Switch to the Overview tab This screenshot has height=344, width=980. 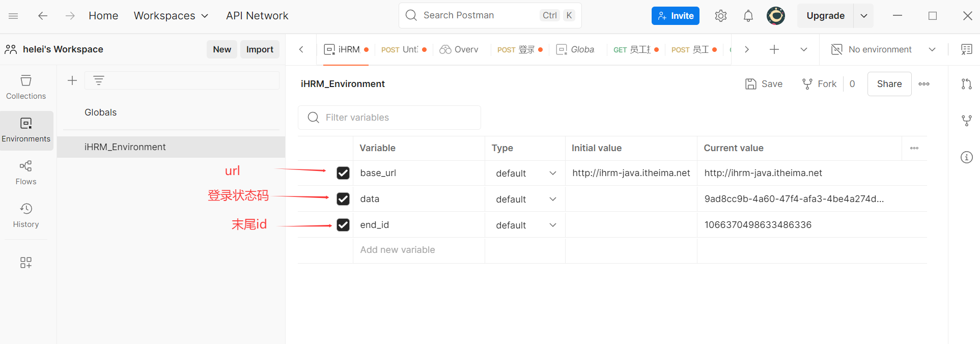pyautogui.click(x=459, y=49)
